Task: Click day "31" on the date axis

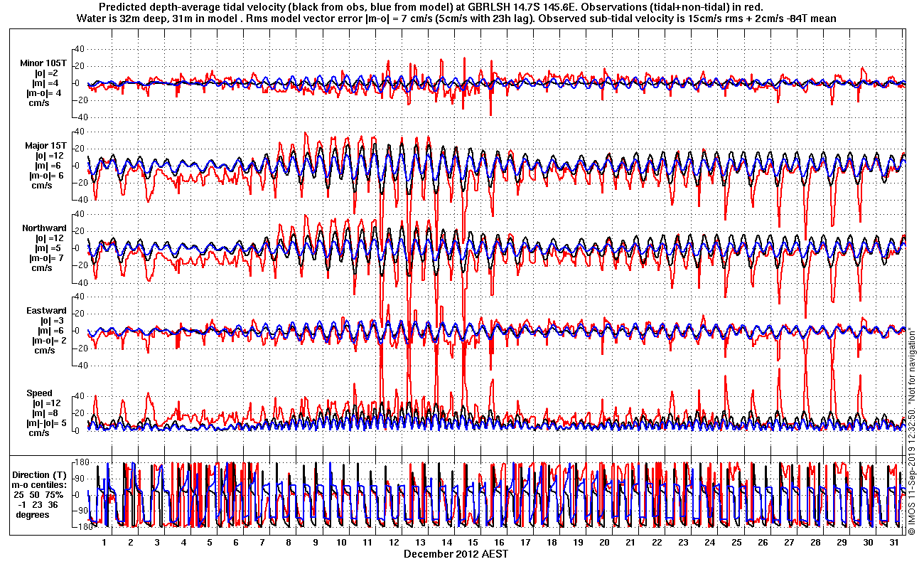Action: click(893, 542)
